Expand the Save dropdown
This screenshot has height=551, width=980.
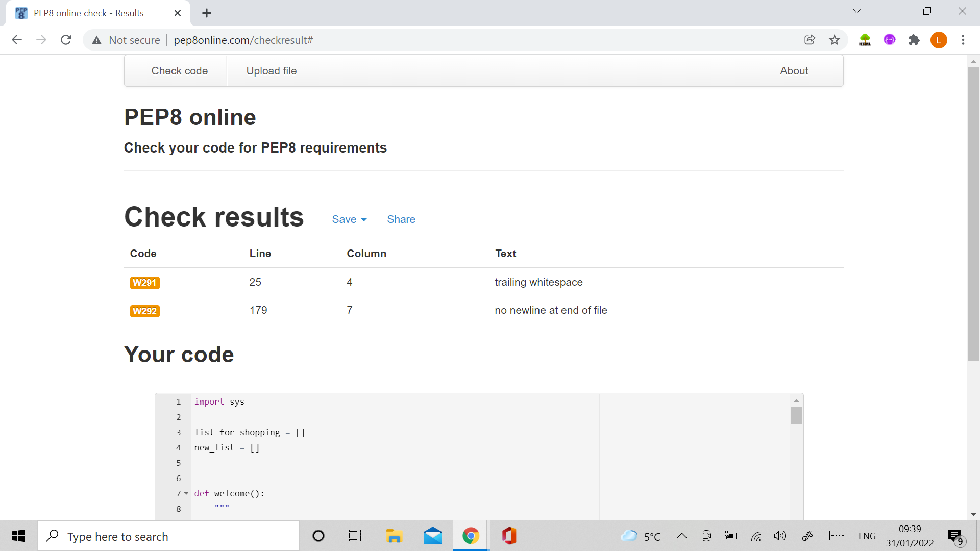[349, 219]
